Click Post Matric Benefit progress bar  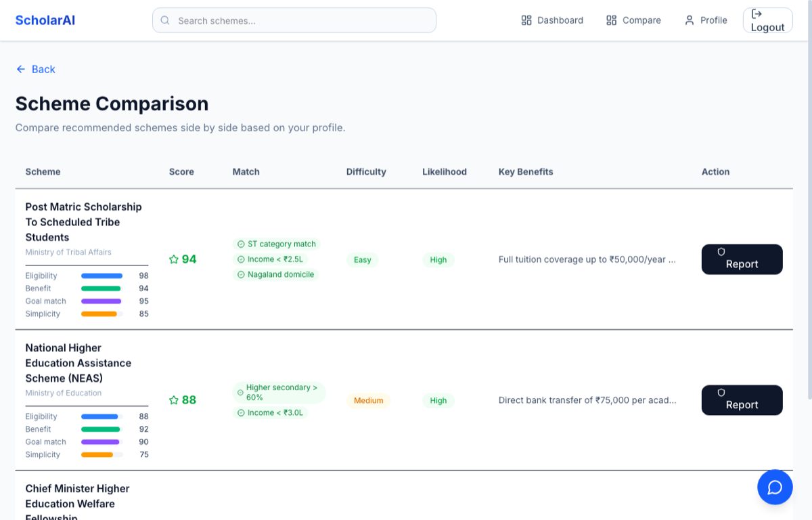coord(102,288)
